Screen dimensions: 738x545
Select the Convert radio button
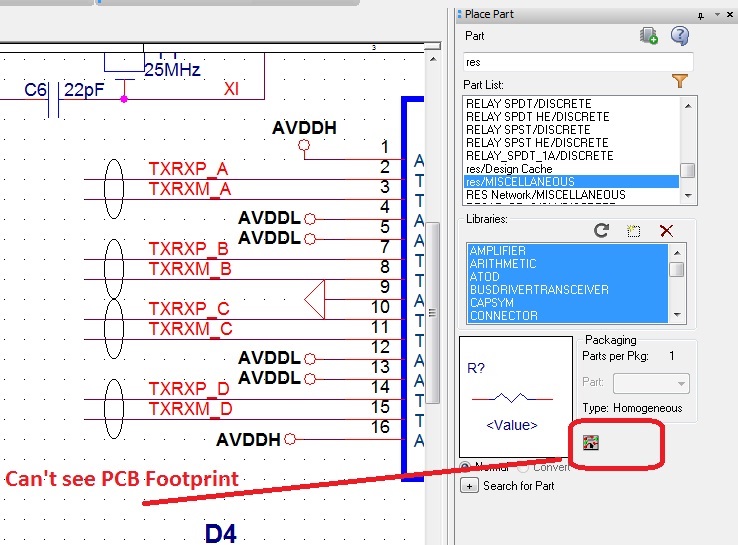[x=525, y=466]
